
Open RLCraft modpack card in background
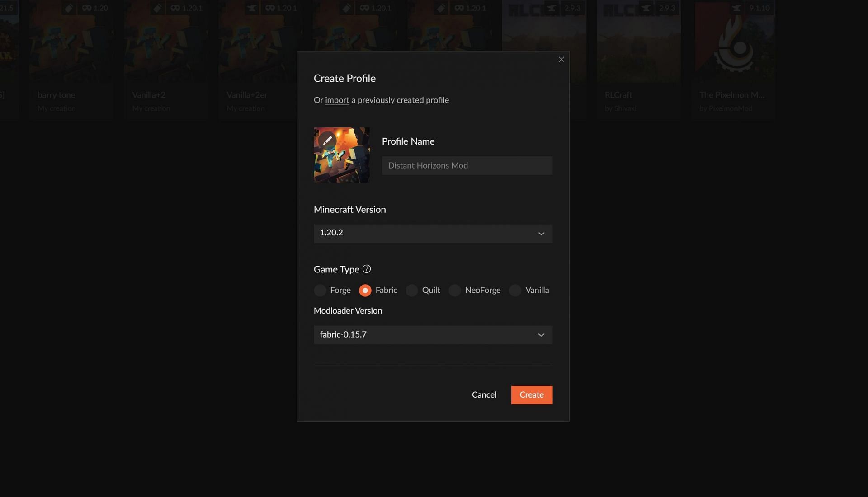(x=638, y=60)
